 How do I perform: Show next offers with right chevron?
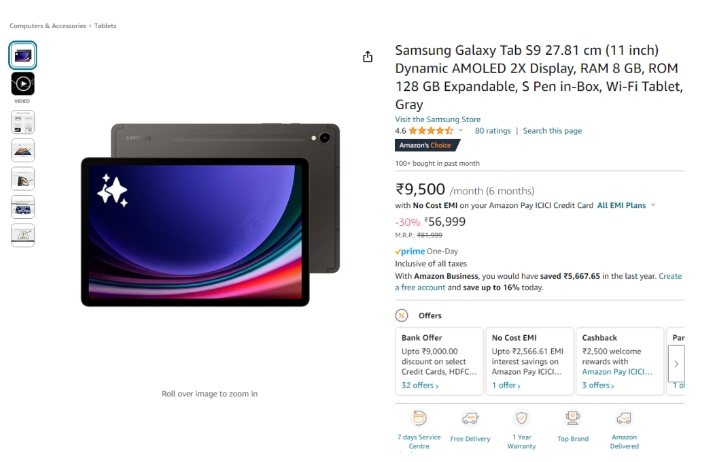tap(676, 364)
